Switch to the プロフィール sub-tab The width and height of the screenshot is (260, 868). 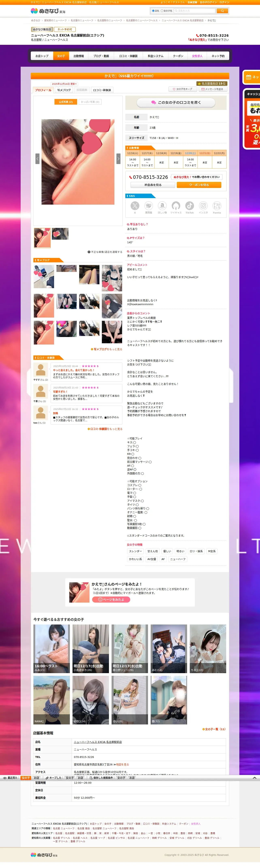[x=43, y=90]
